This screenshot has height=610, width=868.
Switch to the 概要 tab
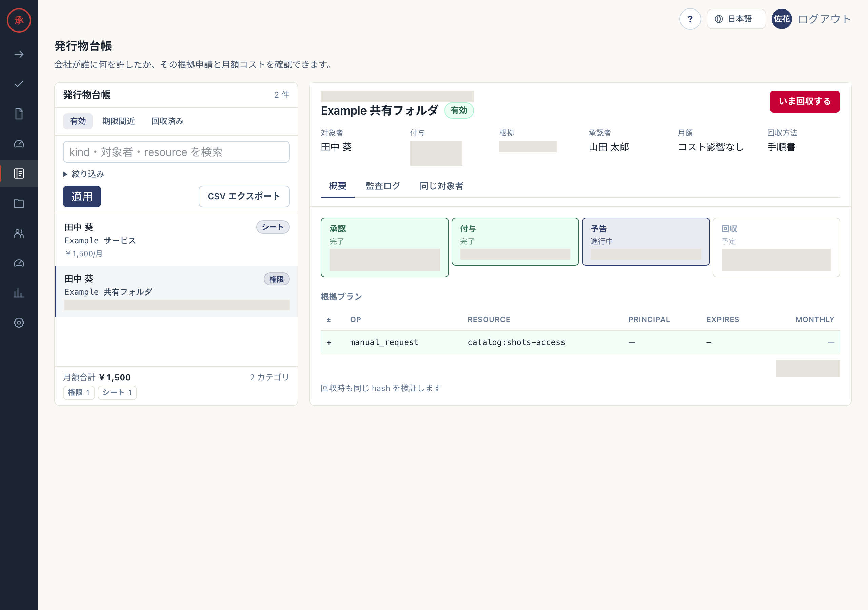338,186
